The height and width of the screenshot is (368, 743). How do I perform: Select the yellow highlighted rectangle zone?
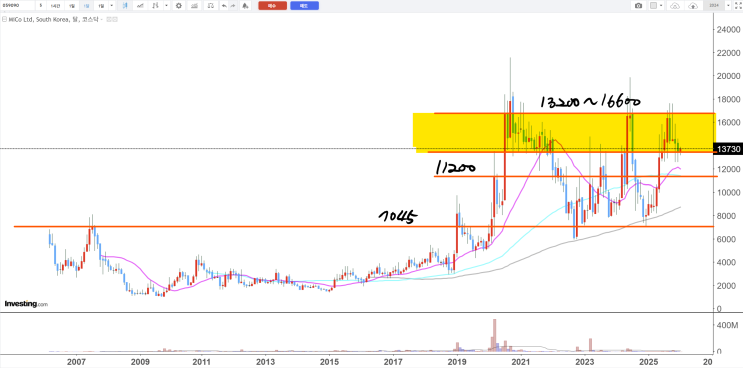click(x=564, y=133)
